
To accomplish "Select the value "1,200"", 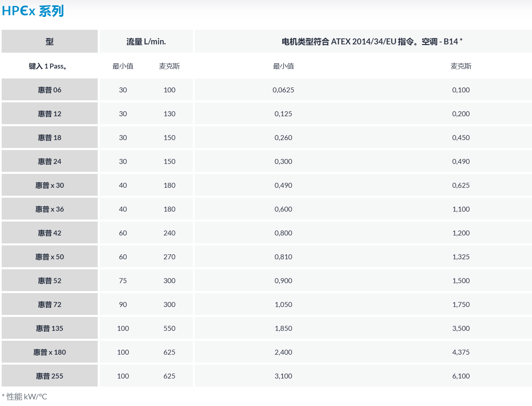I will (461, 233).
